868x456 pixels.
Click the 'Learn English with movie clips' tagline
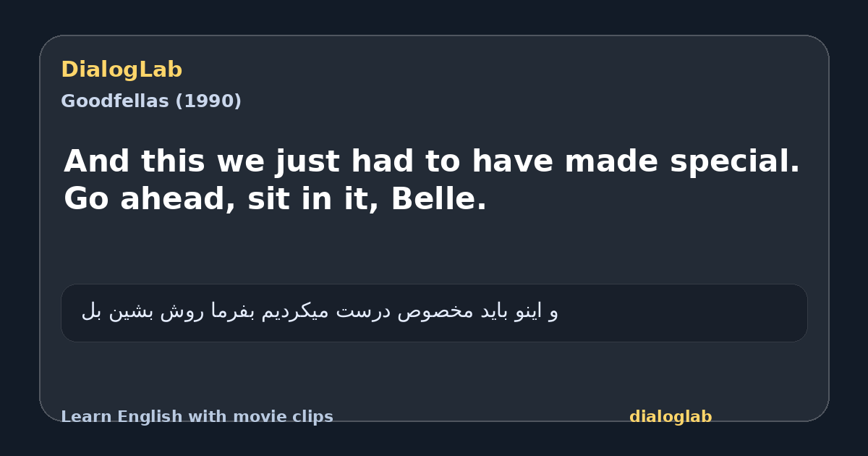pos(197,417)
